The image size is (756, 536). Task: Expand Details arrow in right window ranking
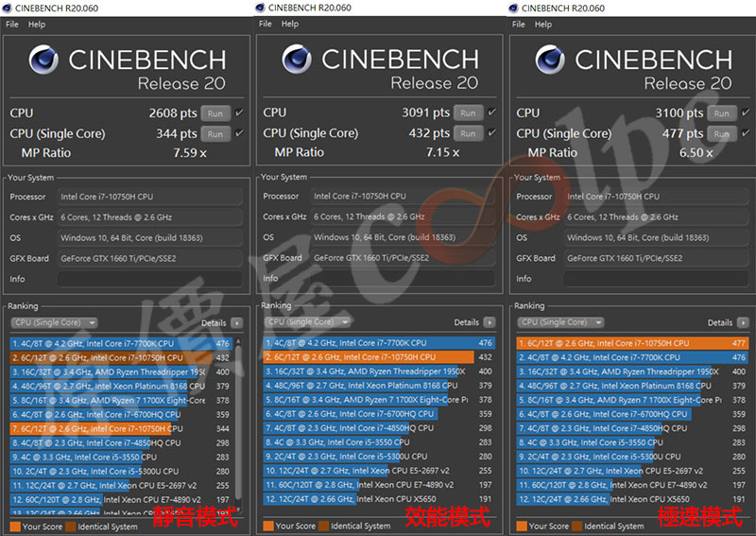pos(743,322)
